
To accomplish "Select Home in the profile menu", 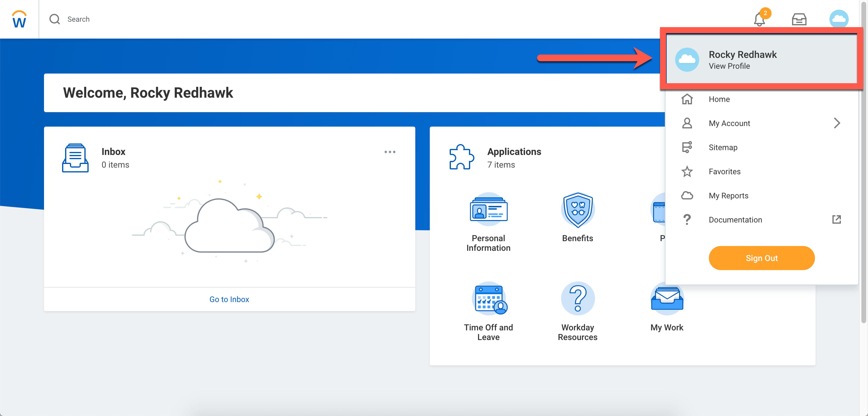I will [762, 99].
